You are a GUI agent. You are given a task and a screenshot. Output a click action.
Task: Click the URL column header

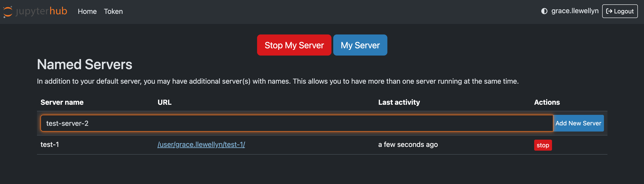click(164, 102)
